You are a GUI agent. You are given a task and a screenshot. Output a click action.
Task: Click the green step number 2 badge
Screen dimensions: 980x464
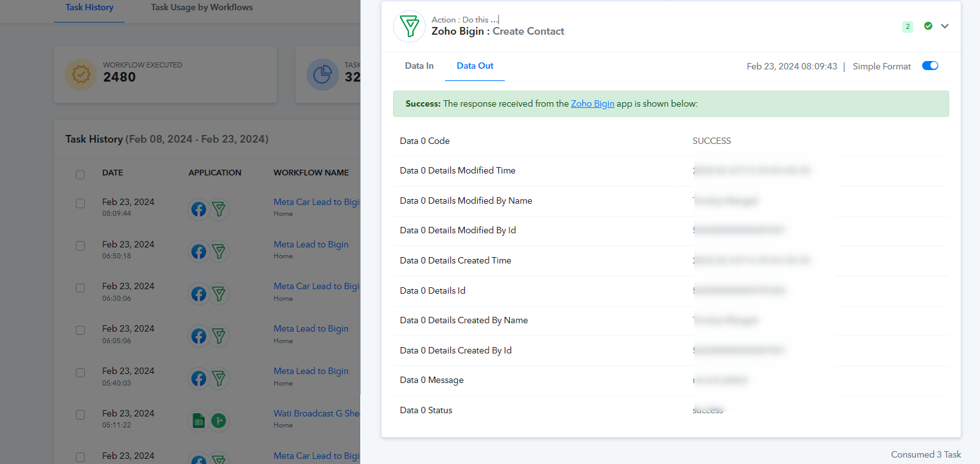[x=907, y=26]
